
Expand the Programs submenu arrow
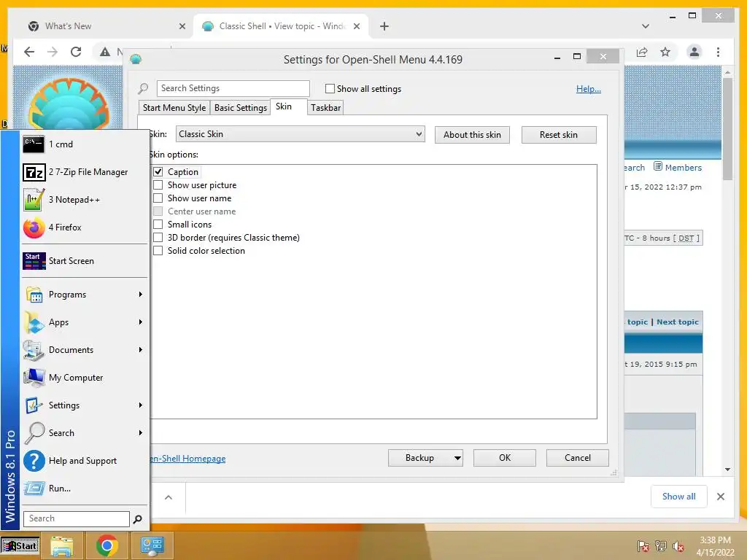tap(141, 295)
